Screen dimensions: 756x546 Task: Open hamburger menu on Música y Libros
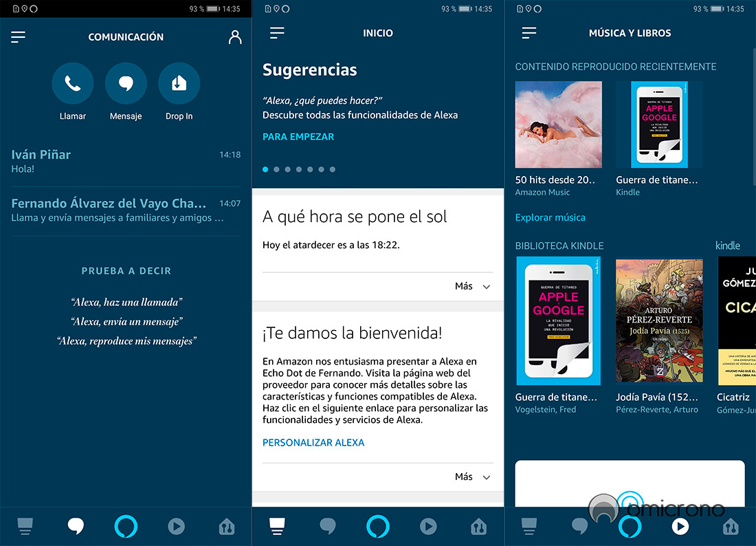[529, 33]
